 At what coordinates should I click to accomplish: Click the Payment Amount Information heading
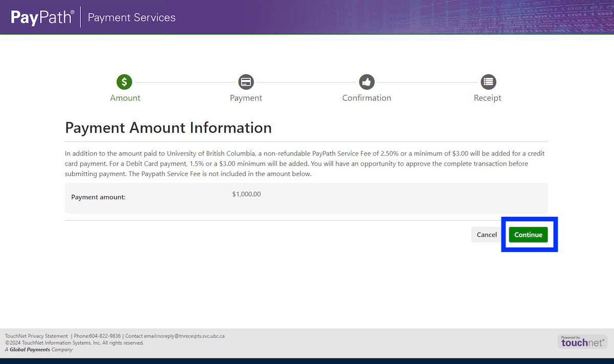[168, 127]
